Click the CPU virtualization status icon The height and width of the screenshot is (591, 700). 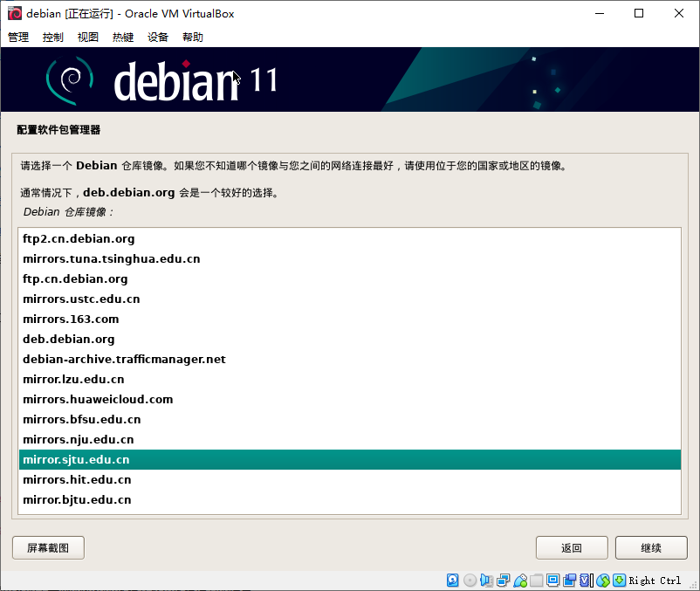click(x=587, y=580)
